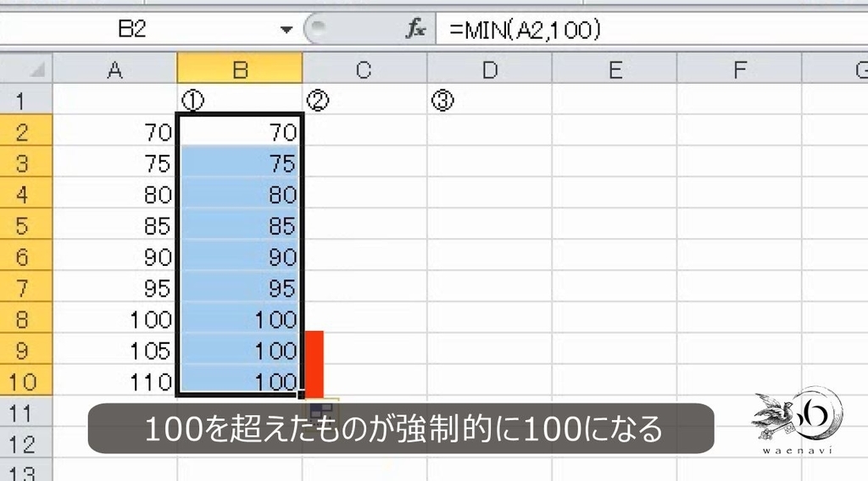Select column C header

(364, 69)
